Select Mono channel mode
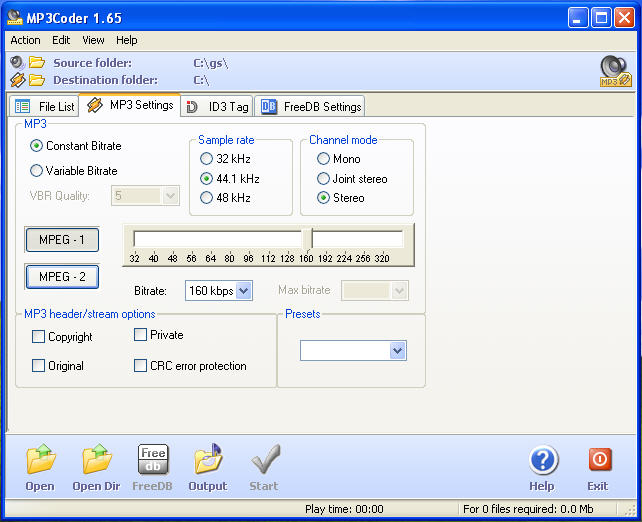 coord(323,158)
